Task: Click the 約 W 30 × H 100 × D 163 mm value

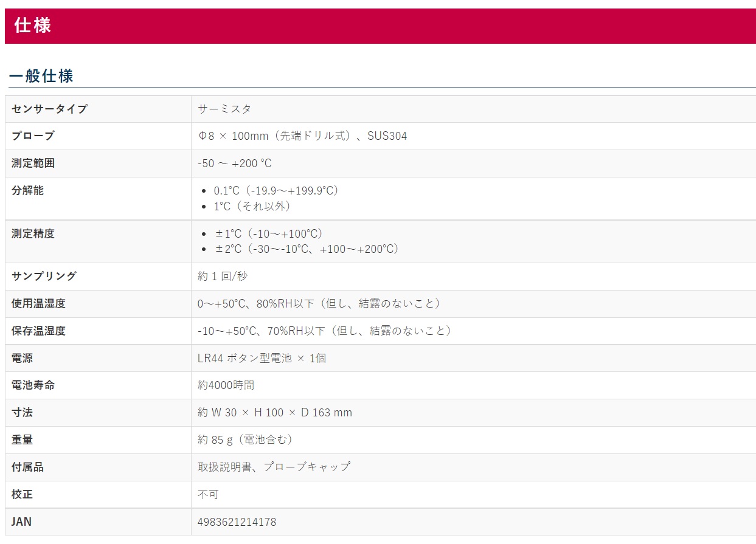Action: 275,412
